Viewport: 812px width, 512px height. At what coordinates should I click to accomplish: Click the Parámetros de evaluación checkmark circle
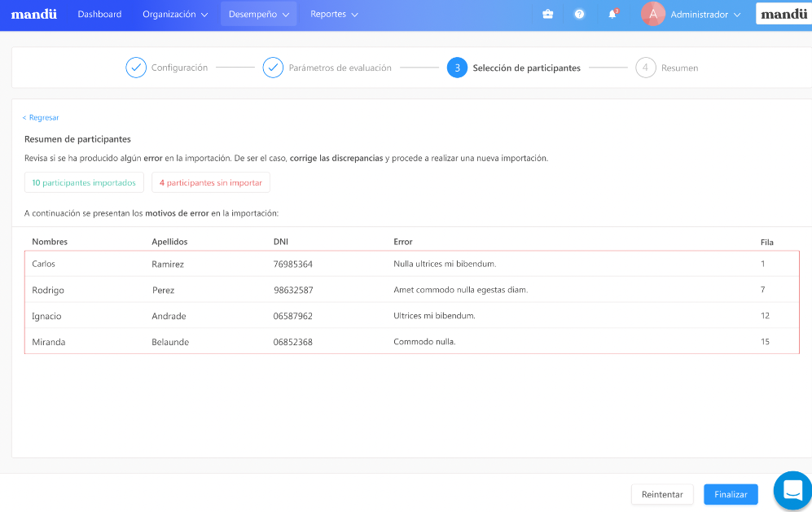pyautogui.click(x=273, y=68)
